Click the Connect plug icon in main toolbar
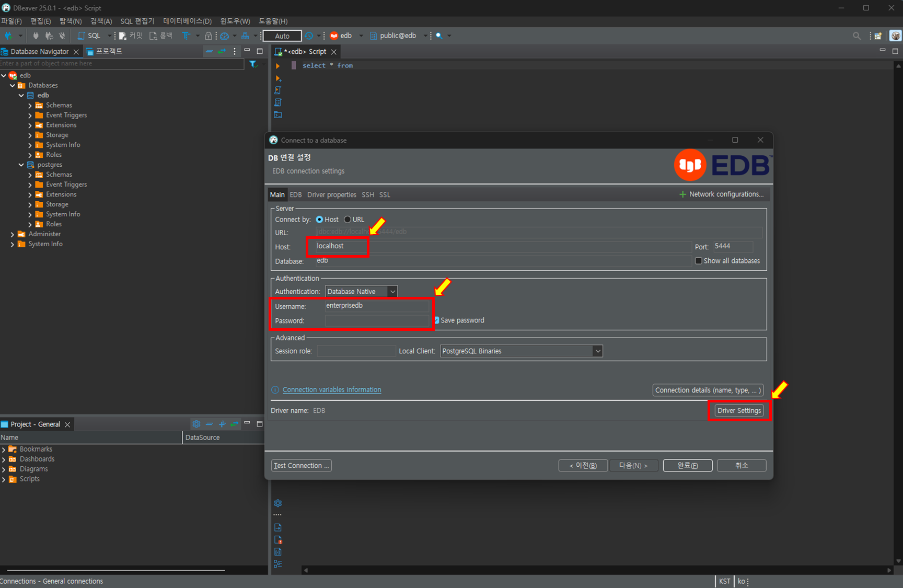This screenshot has height=588, width=903. (36, 36)
